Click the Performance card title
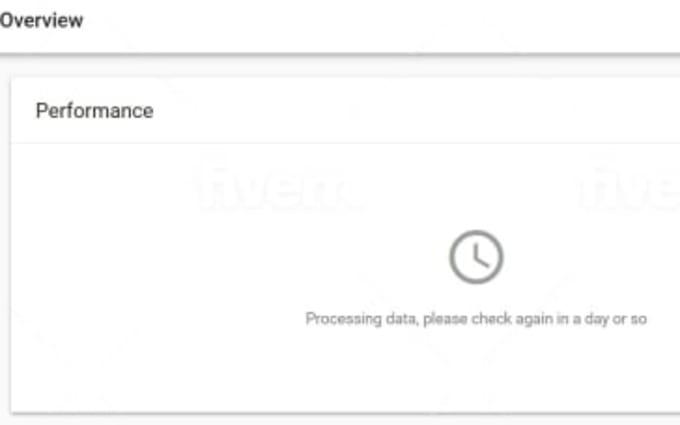Image resolution: width=680 pixels, height=425 pixels. [95, 111]
